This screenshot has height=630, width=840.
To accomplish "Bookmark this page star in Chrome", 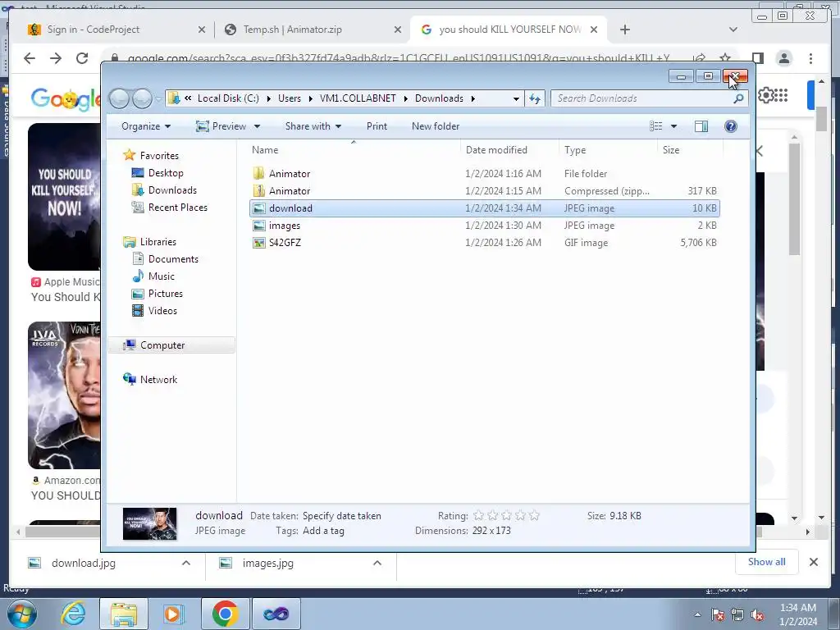I will pos(725,57).
